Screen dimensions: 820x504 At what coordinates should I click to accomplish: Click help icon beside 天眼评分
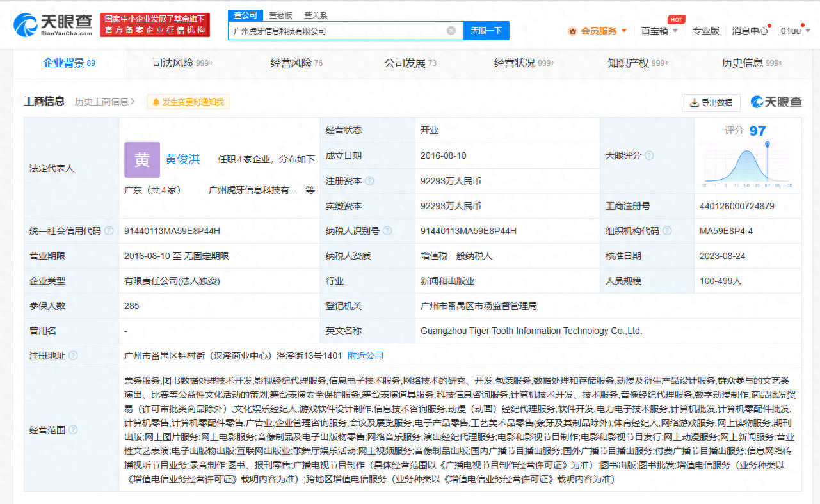[649, 155]
